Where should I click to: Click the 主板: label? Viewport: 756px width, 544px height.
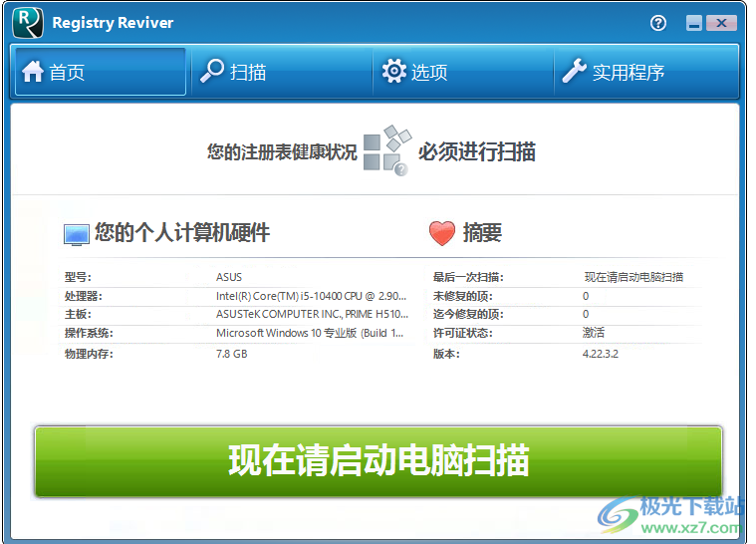[78, 314]
